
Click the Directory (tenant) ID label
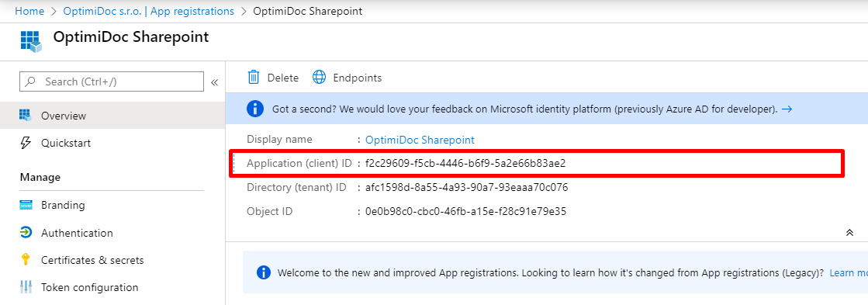tap(297, 188)
